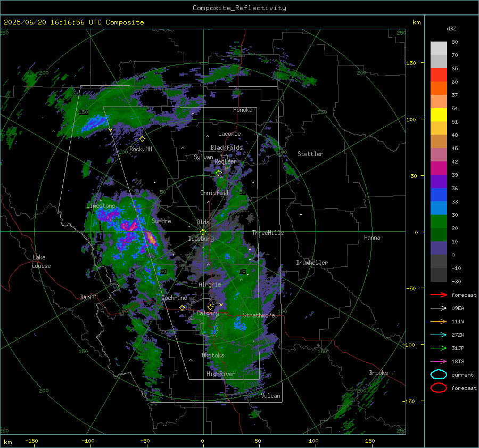
Task: Click the 2025/06/20 16:16:56 UTC timestamp
Action: click(x=52, y=22)
